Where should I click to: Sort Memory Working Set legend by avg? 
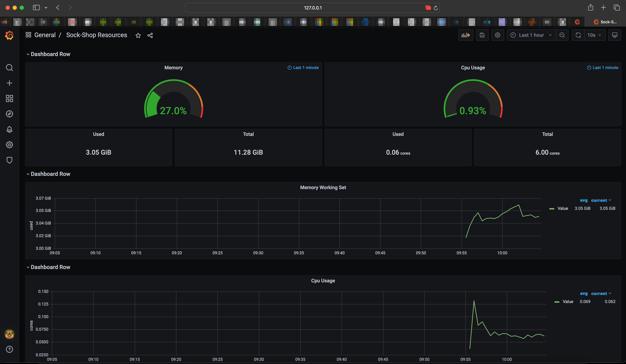(584, 200)
